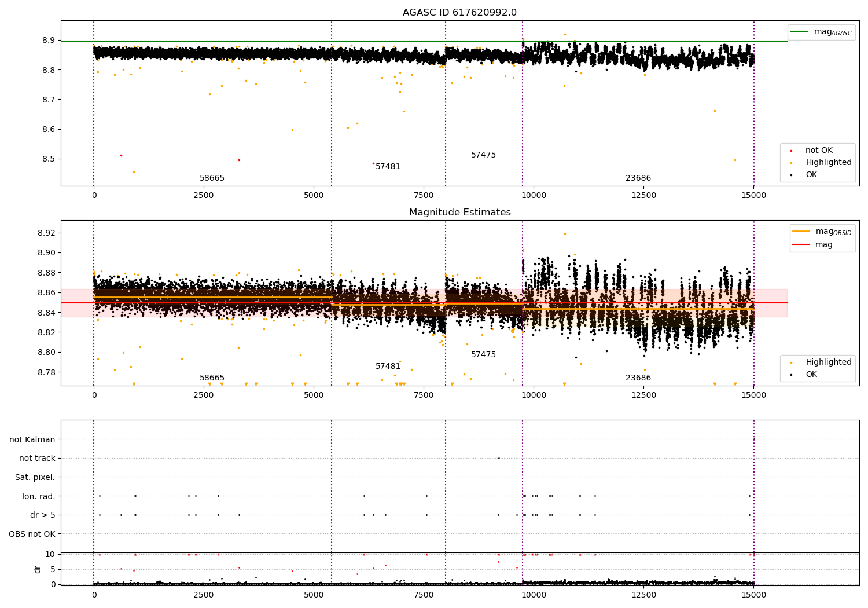Screen dimensions: 868x608
Task: Click x-axis tick 12500 in Magnitude Estimates plot
Action: tap(643, 395)
